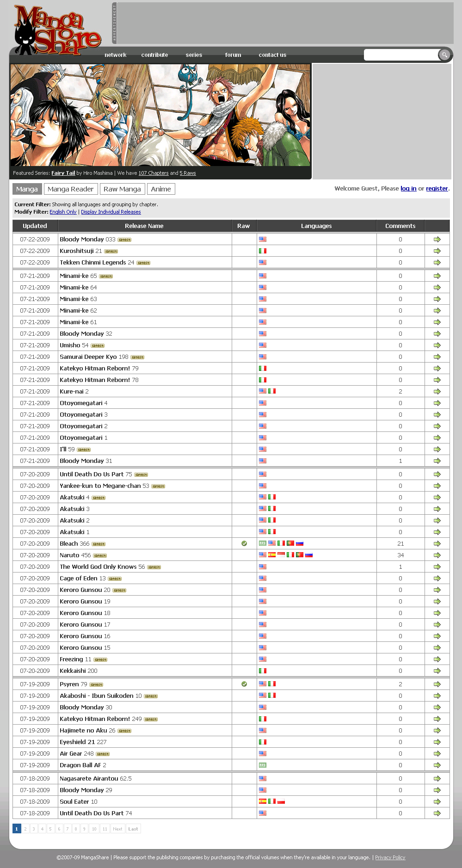Click raw checkmark icon for Psyren 79
The height and width of the screenshot is (868, 462).
tap(244, 684)
